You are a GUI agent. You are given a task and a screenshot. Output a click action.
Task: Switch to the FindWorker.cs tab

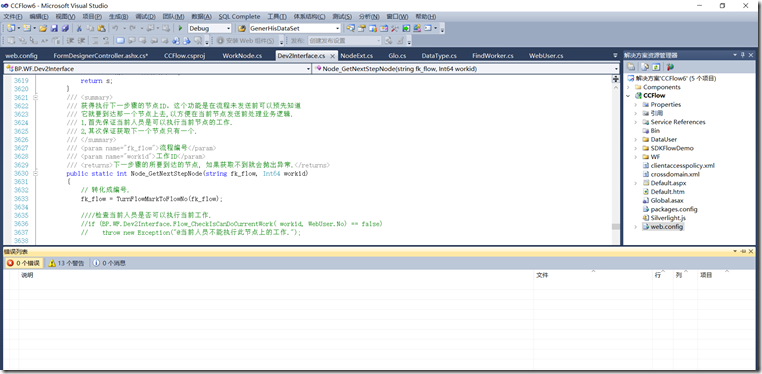click(x=492, y=56)
